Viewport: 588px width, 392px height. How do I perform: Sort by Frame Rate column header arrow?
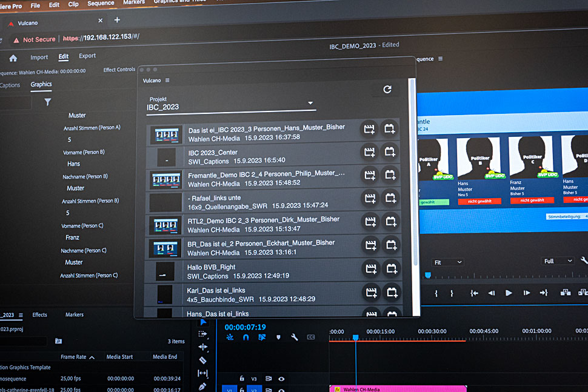[92, 357]
